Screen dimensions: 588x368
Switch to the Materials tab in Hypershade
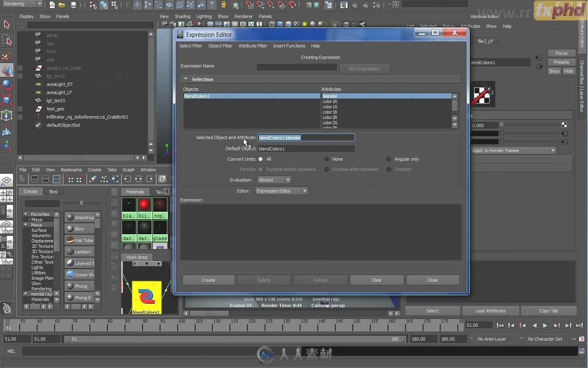tap(135, 191)
